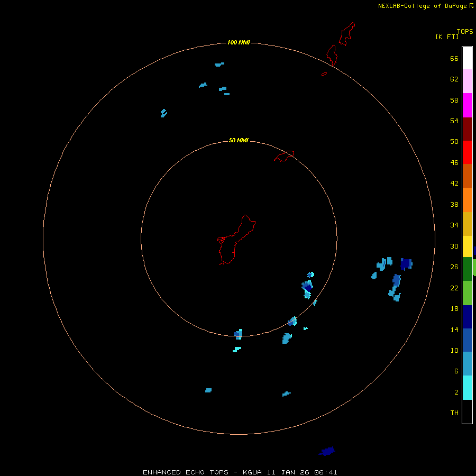Viewport: 476px width, 476px height.
Task: Click the 11 JAN 26 date
Action: pyautogui.click(x=289, y=472)
